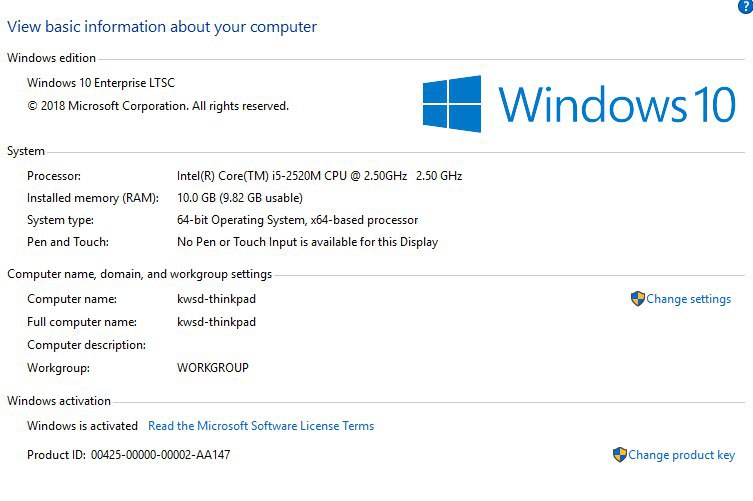Click the Product ID '00425-00000-00002-AA147'
The image size is (753, 501).
(160, 454)
